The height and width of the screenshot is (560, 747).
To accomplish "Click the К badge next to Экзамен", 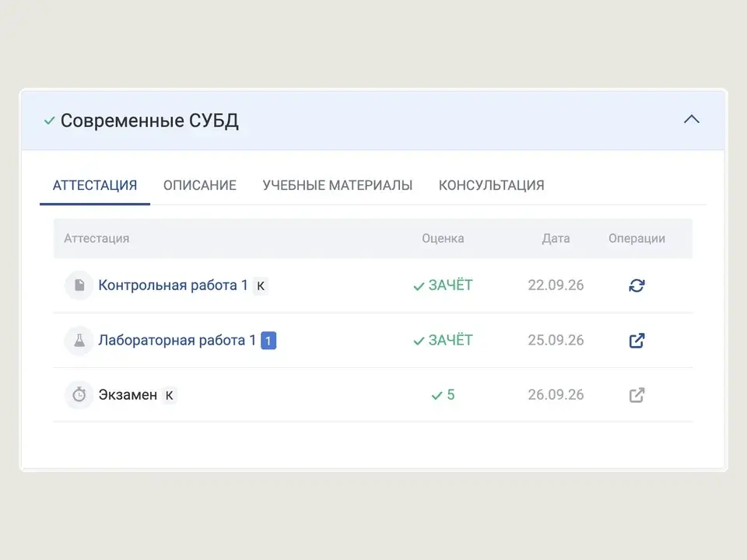I will tap(169, 395).
